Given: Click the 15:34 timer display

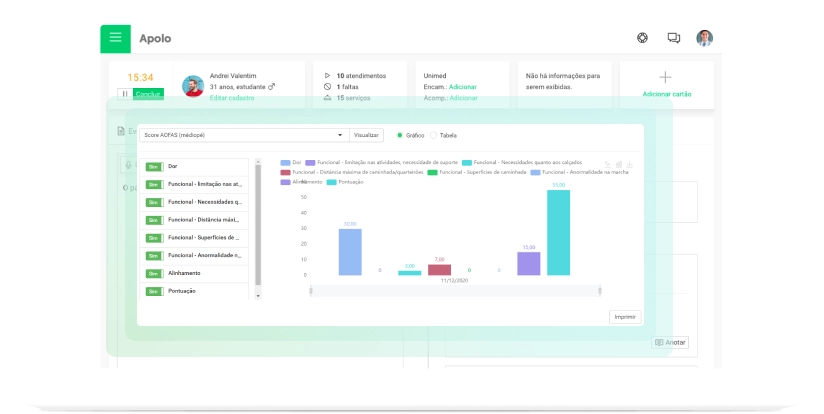Looking at the screenshot, I should click(140, 78).
